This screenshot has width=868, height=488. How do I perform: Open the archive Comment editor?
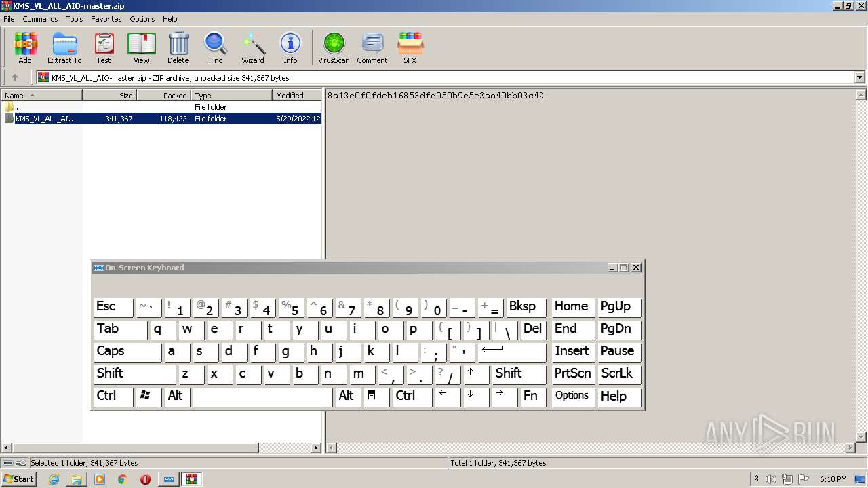pyautogui.click(x=372, y=47)
